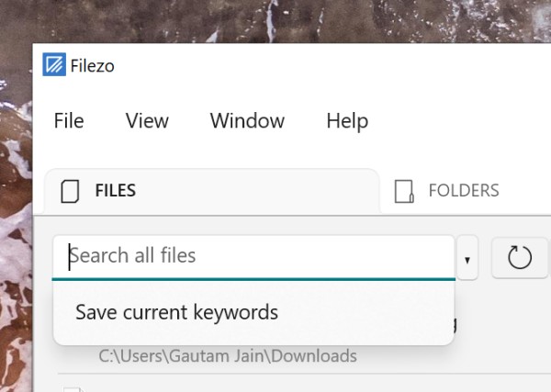Switch to the FOLDERS tab label

[464, 191]
